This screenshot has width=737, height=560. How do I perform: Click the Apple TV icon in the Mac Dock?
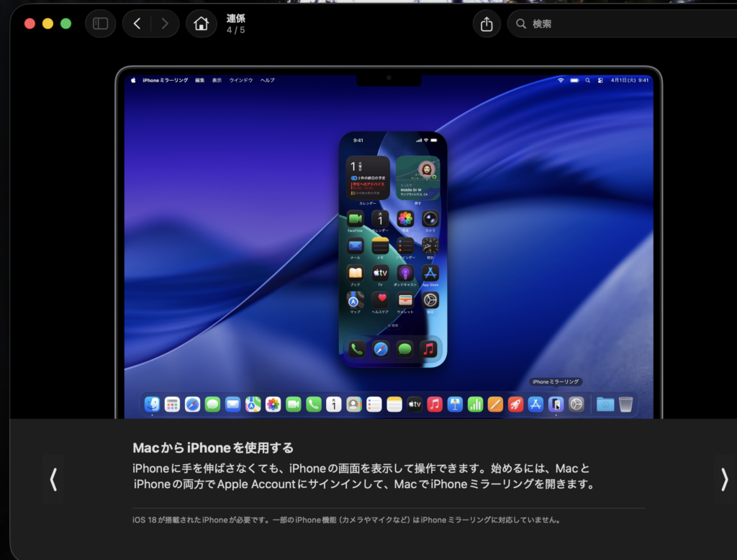(414, 405)
